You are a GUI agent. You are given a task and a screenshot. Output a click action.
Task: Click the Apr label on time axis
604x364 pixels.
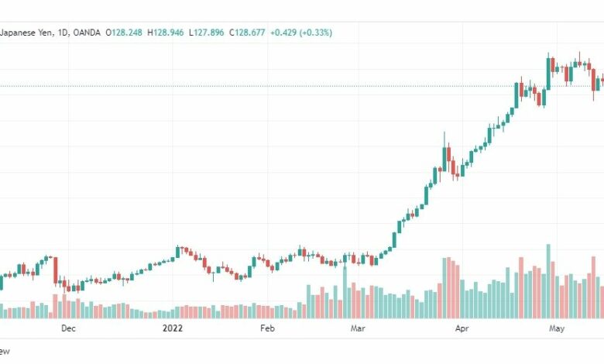pos(462,328)
